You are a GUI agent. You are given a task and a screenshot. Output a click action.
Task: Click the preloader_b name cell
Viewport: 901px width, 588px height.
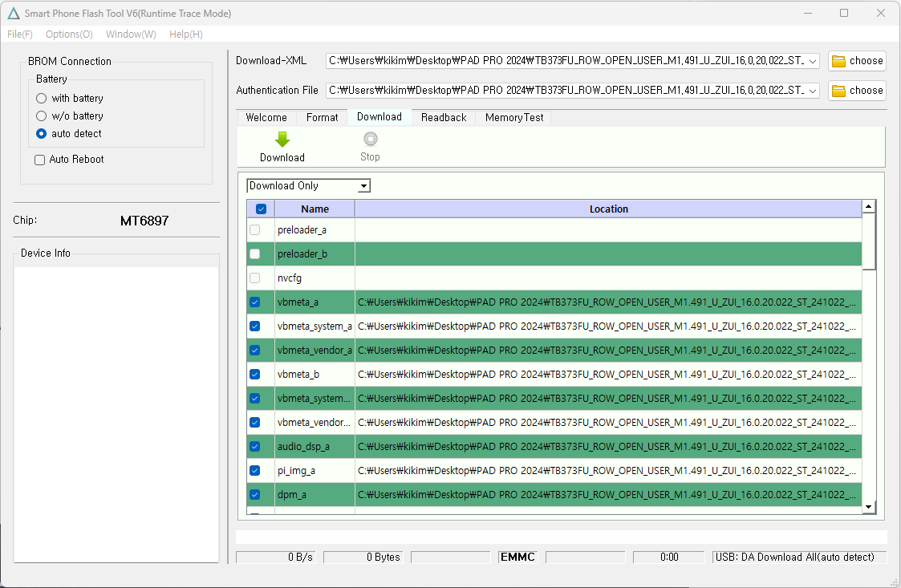315,254
